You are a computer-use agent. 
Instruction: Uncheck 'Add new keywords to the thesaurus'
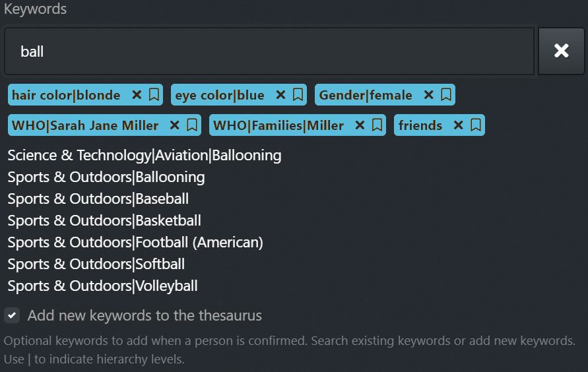tap(12, 315)
